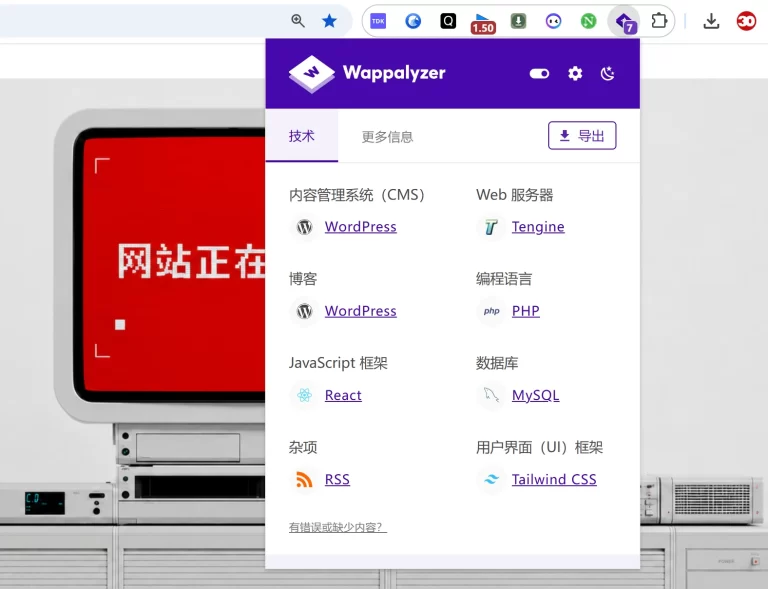Click the blue globe extension icon
768x589 pixels.
413,21
